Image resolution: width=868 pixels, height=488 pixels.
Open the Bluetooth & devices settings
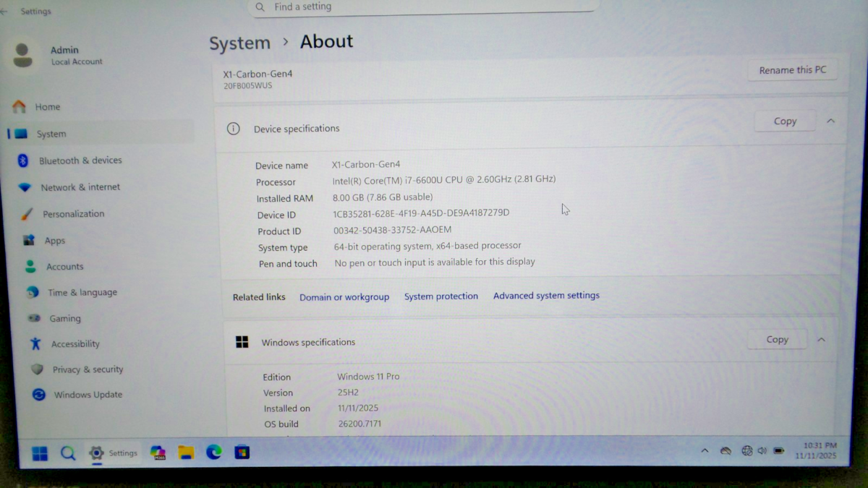coord(80,160)
